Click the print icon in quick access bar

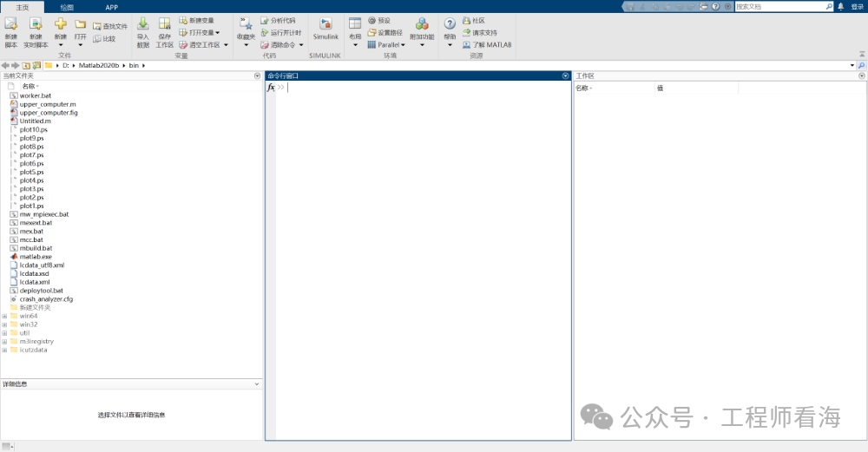[x=704, y=7]
